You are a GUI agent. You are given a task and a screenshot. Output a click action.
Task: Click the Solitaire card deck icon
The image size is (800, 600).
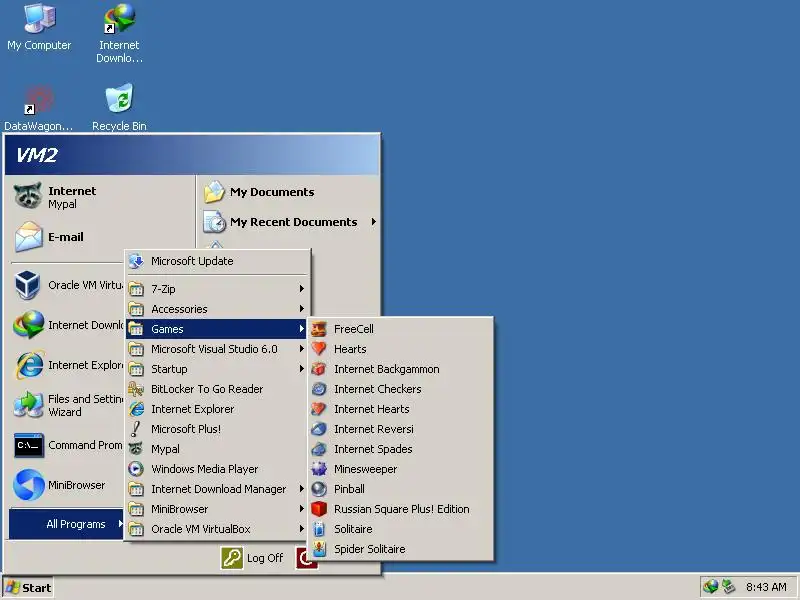point(319,529)
